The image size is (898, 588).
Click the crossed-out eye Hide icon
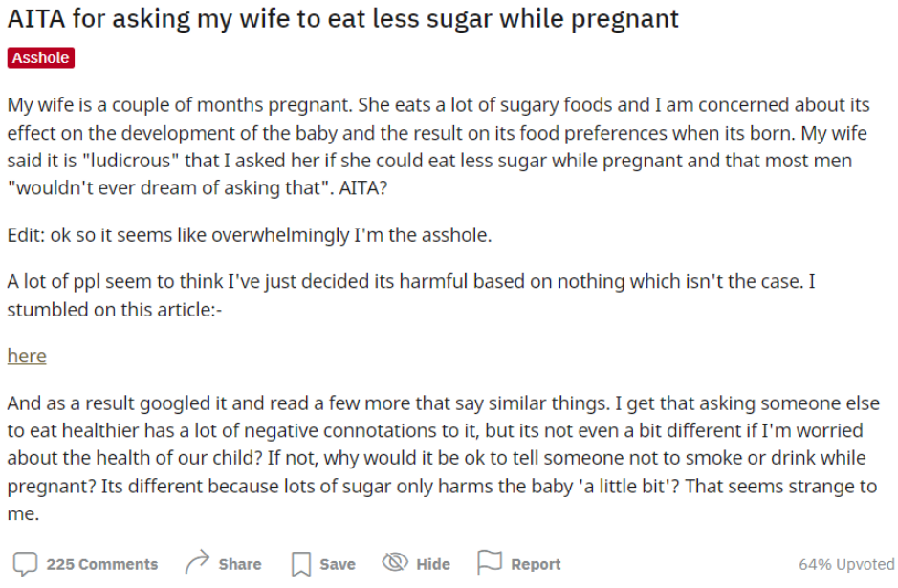coord(395,562)
